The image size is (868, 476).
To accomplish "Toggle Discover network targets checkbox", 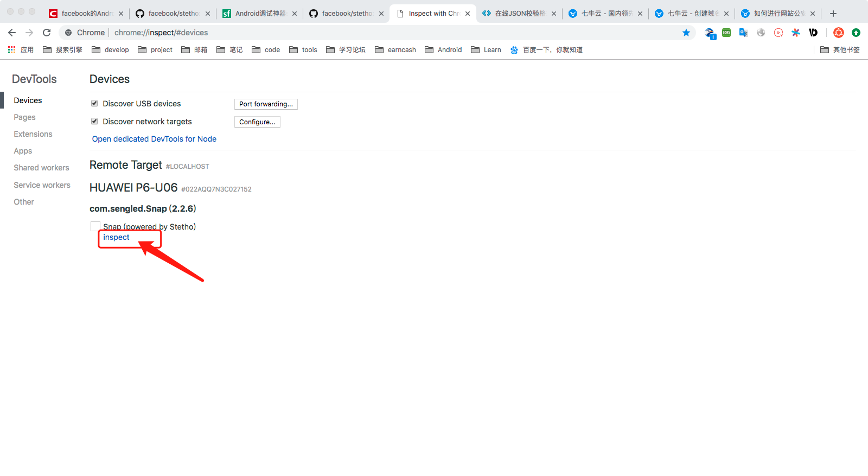I will pos(94,121).
